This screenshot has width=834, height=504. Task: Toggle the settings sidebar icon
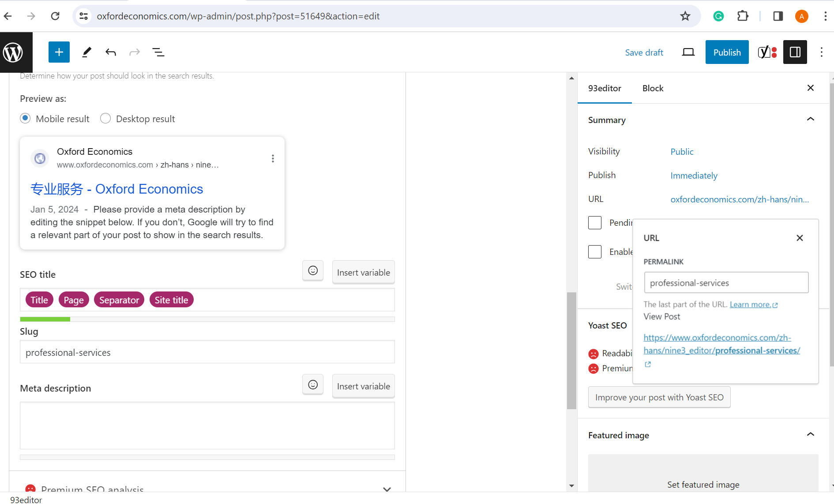[x=795, y=52]
